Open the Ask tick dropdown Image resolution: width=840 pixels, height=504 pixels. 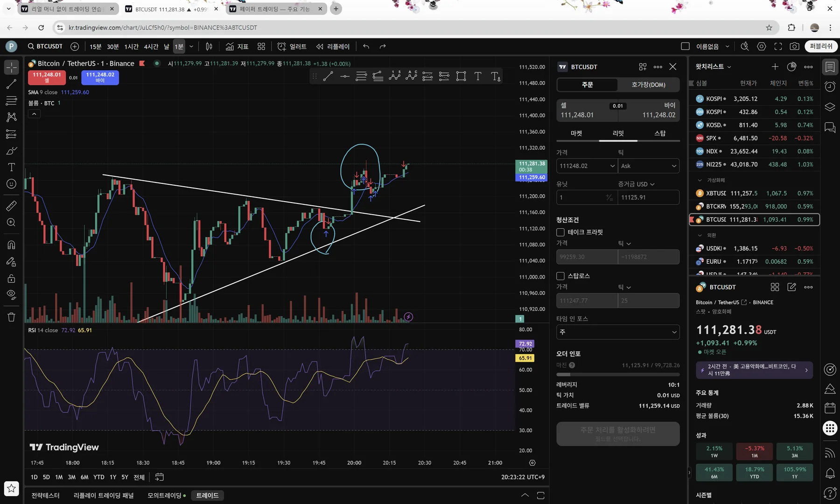(649, 166)
